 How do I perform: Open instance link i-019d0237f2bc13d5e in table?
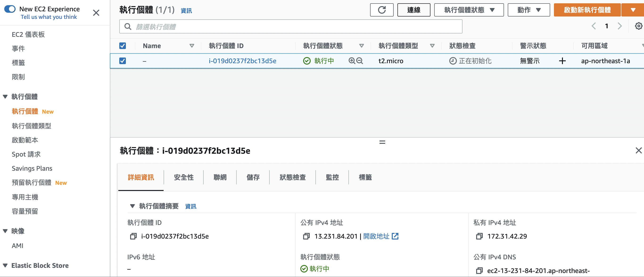coord(243,61)
